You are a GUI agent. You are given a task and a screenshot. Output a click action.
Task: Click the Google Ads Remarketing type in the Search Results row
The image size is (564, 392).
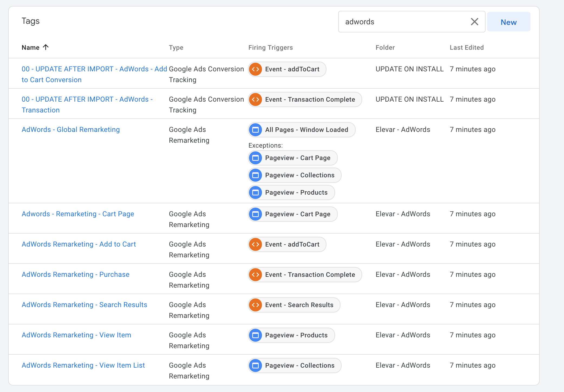pyautogui.click(x=189, y=310)
